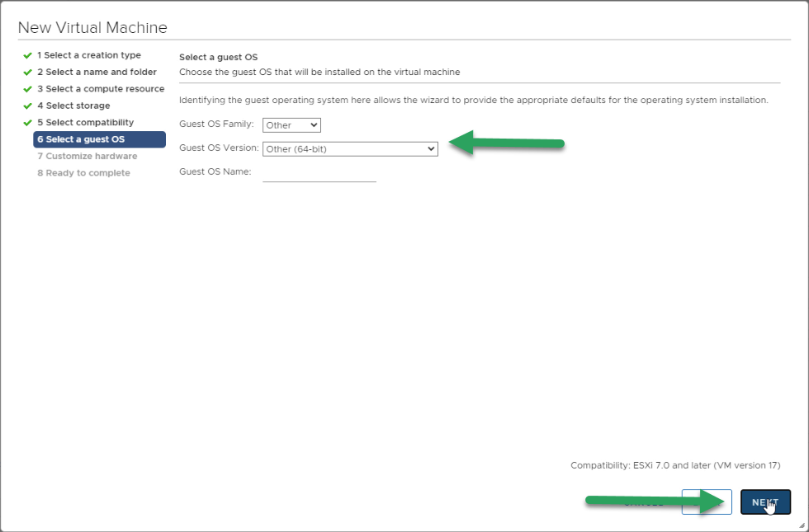Open the Guest OS Family dropdown showing Other

pyautogui.click(x=291, y=125)
